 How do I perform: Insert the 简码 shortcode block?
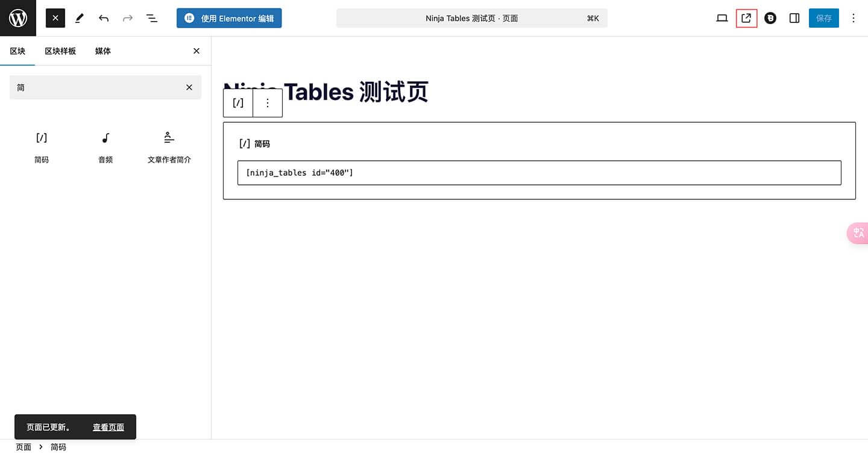[x=42, y=148]
